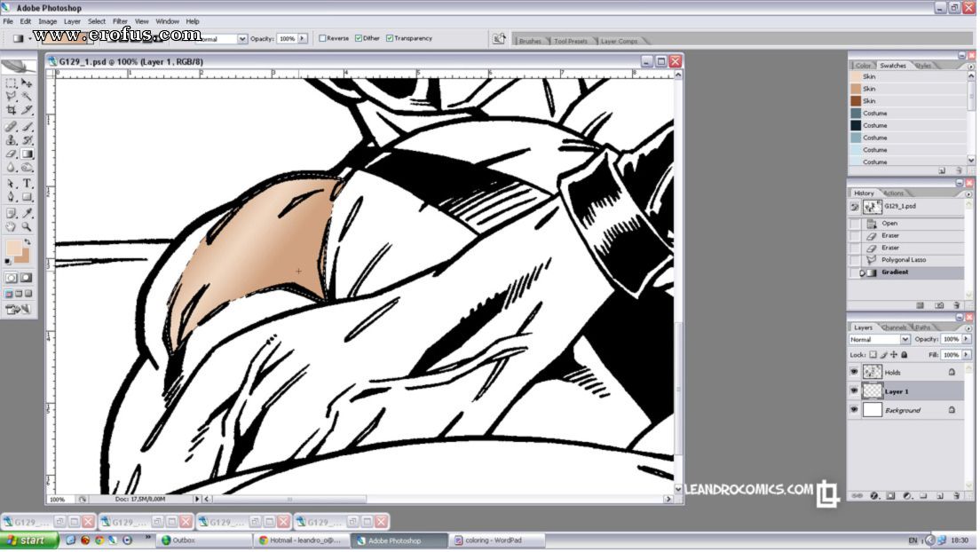Select the Path Selection tool

tap(12, 184)
